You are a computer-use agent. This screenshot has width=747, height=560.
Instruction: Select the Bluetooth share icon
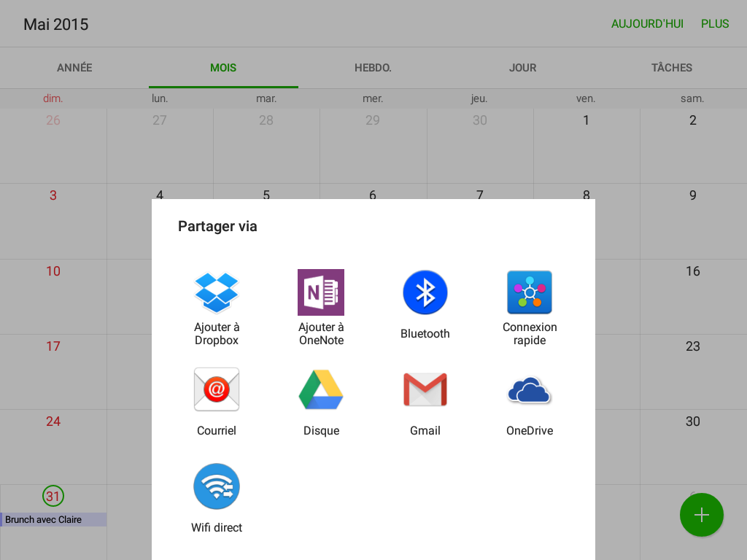425,292
